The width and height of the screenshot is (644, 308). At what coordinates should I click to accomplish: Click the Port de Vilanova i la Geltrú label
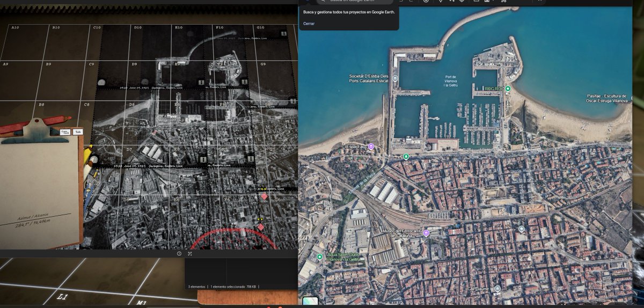pos(450,81)
